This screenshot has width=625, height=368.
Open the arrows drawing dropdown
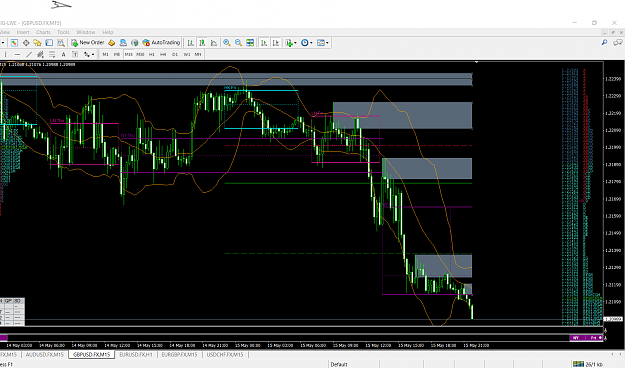coord(89,54)
